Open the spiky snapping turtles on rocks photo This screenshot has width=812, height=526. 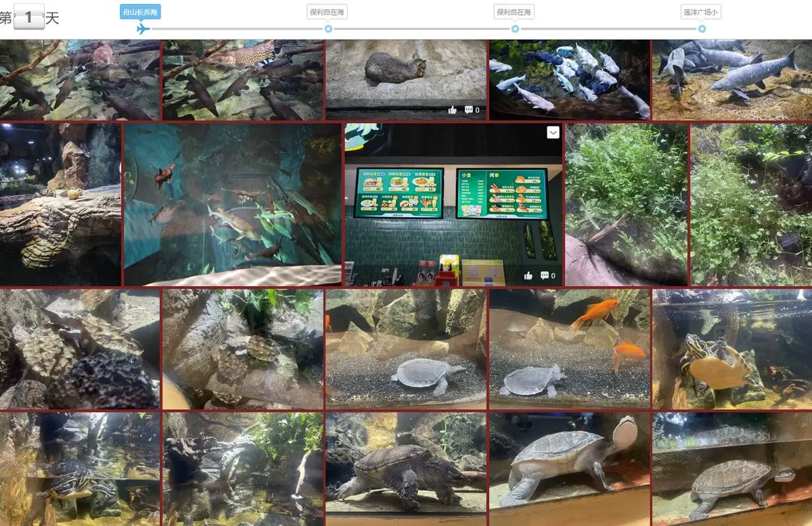point(80,349)
